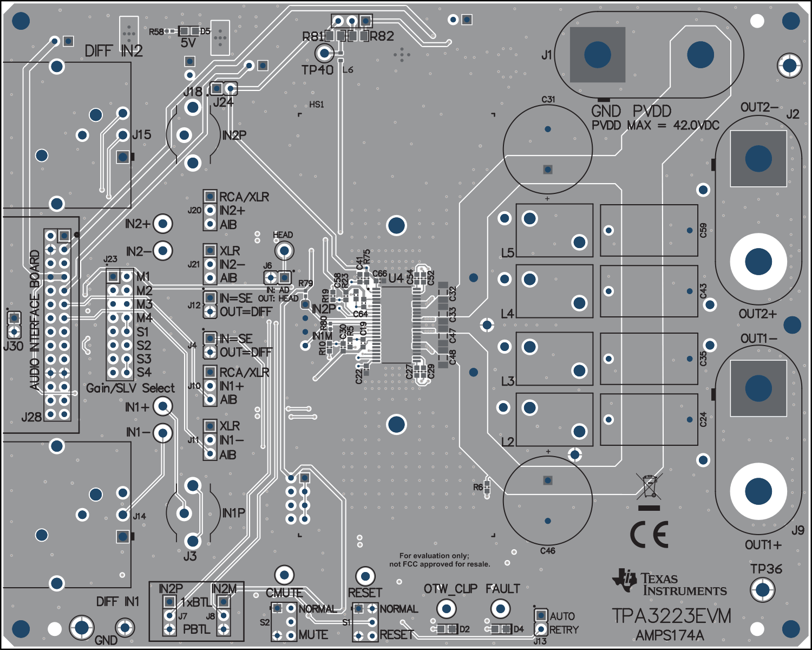
Task: Click the AUDIO INTERFACE BOARD text
Action: (35, 320)
